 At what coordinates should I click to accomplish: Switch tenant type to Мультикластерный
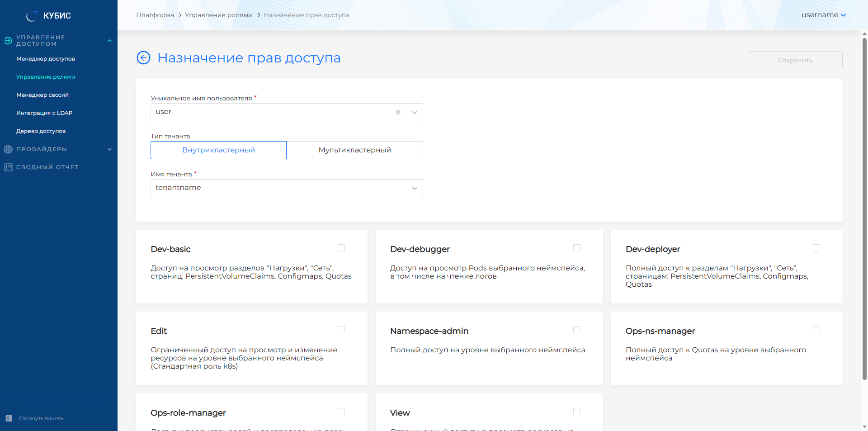pyautogui.click(x=354, y=150)
